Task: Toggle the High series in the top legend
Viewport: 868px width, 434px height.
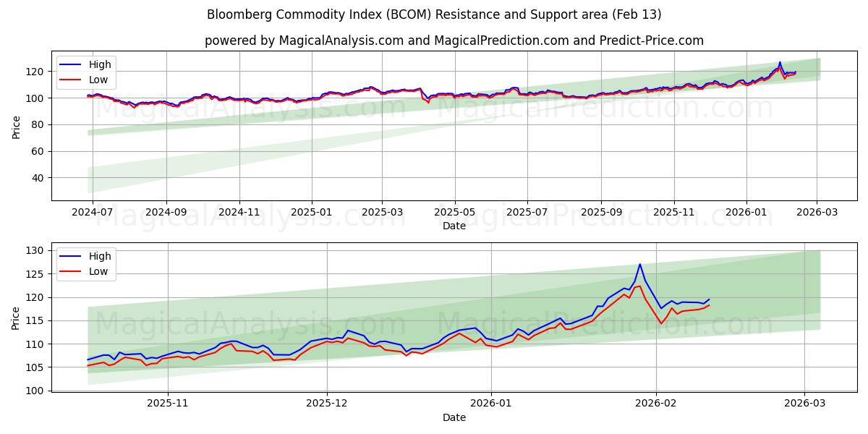Action: 99,64
